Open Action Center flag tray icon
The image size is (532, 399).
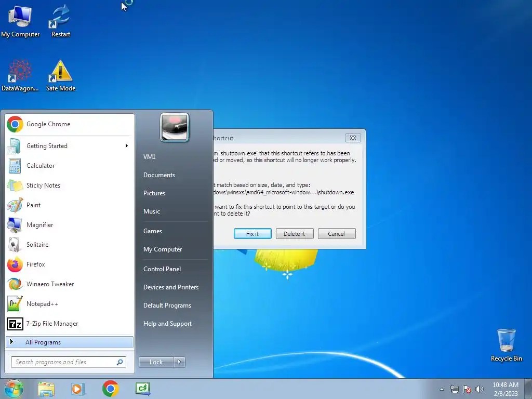click(x=467, y=389)
